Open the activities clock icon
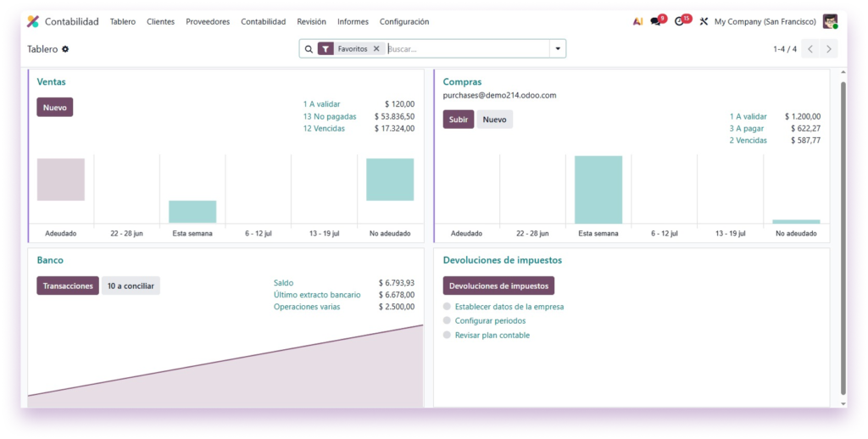 (x=679, y=21)
